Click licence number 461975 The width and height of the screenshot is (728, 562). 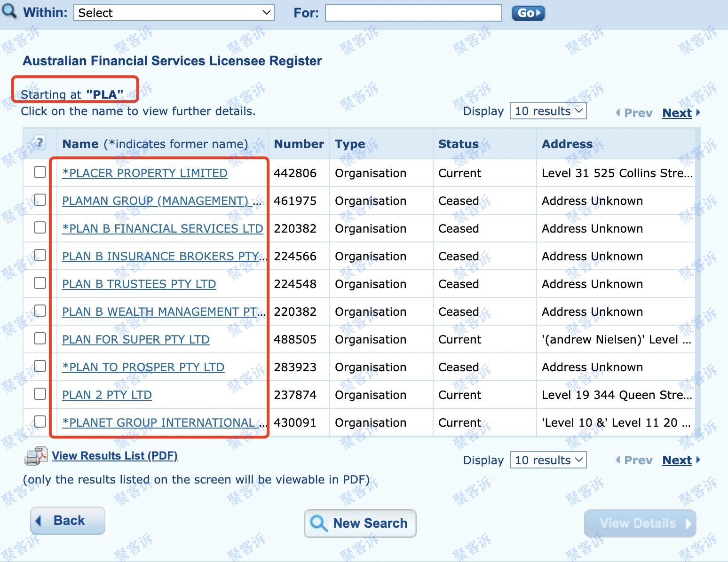tap(295, 201)
